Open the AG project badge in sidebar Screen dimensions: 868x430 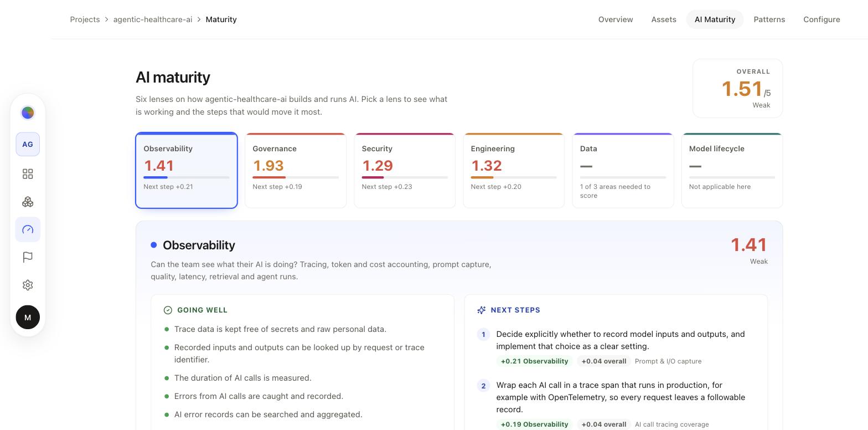tap(28, 145)
